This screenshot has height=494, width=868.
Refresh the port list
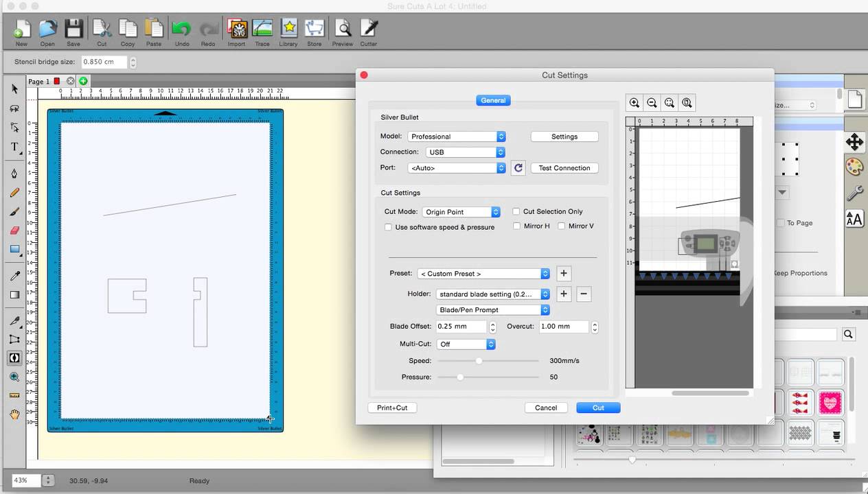[x=518, y=167]
